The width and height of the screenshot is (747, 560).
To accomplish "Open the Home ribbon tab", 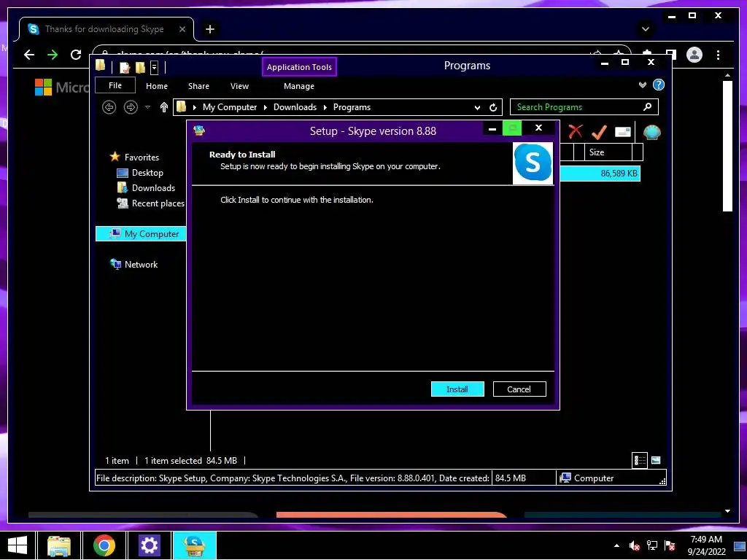I will pos(157,86).
